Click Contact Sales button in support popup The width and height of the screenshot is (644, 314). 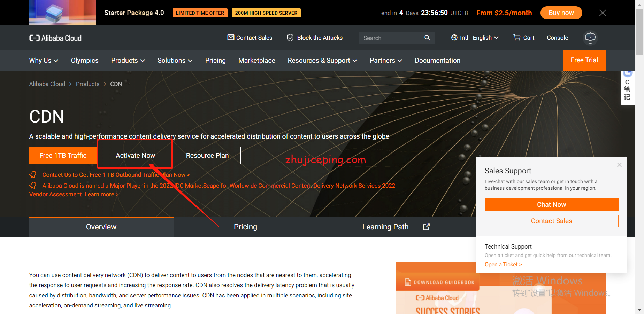(551, 221)
